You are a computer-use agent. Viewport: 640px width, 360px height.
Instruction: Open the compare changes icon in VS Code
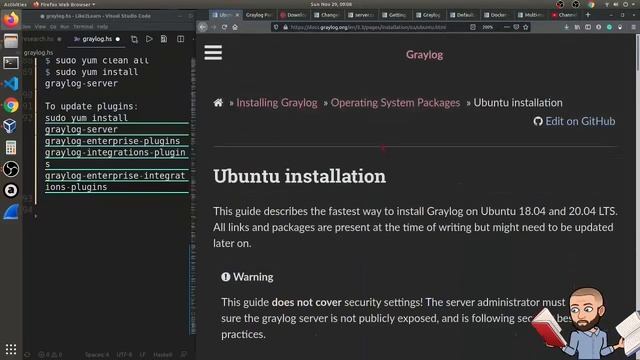(134, 39)
